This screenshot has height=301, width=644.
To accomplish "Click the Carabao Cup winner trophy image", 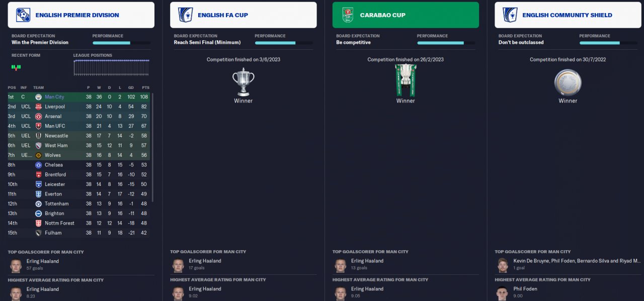I will [406, 80].
